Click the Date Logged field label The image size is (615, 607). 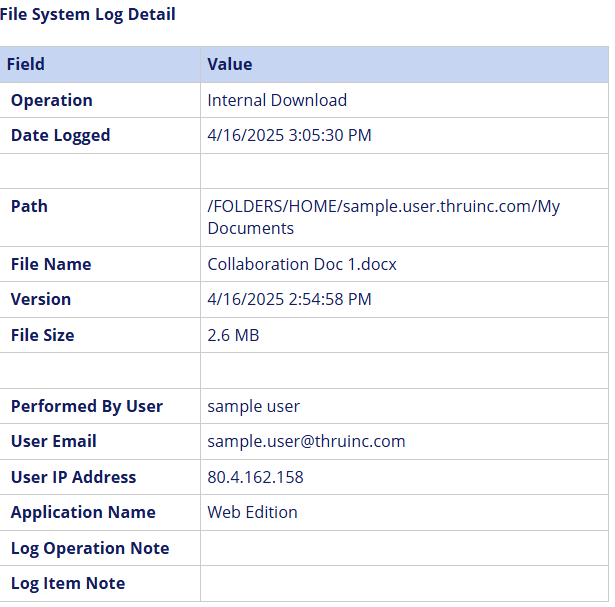60,135
